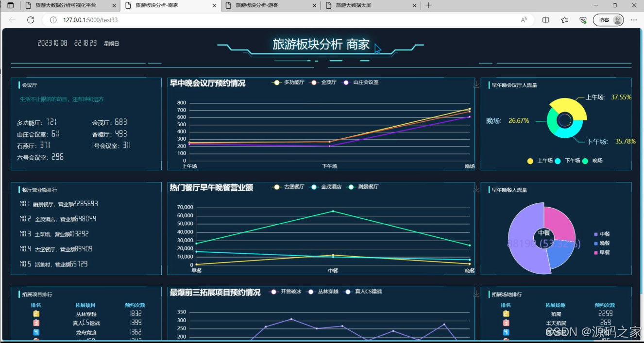The image size is (644, 343).
Task: Click the cyan 下午场 donut slice
Action: click(x=569, y=131)
